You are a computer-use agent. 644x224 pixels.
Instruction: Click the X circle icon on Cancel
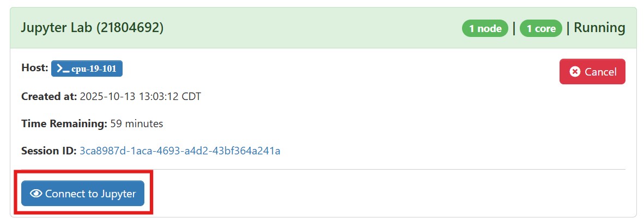click(x=574, y=72)
